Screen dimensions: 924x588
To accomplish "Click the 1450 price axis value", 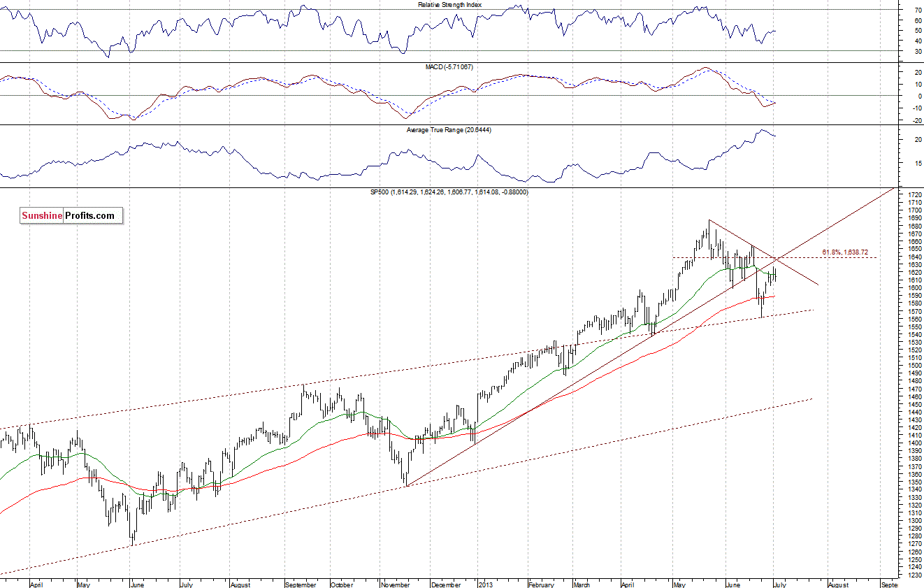I will click(x=914, y=404).
